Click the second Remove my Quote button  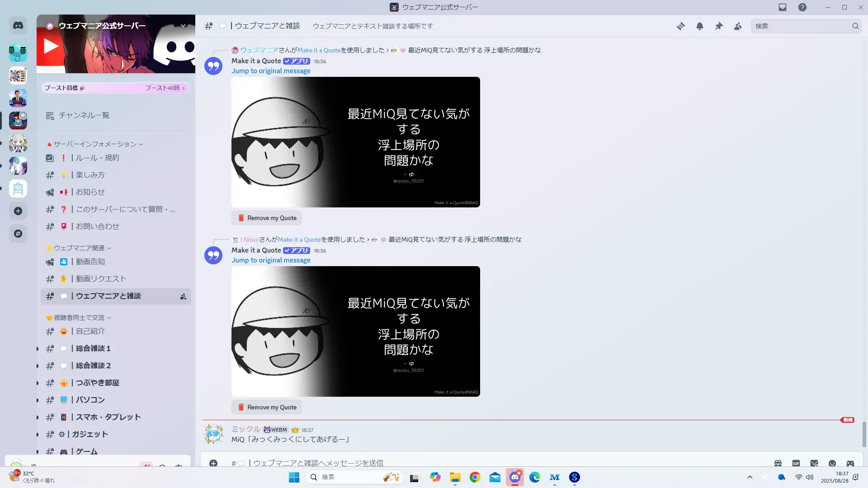point(267,407)
